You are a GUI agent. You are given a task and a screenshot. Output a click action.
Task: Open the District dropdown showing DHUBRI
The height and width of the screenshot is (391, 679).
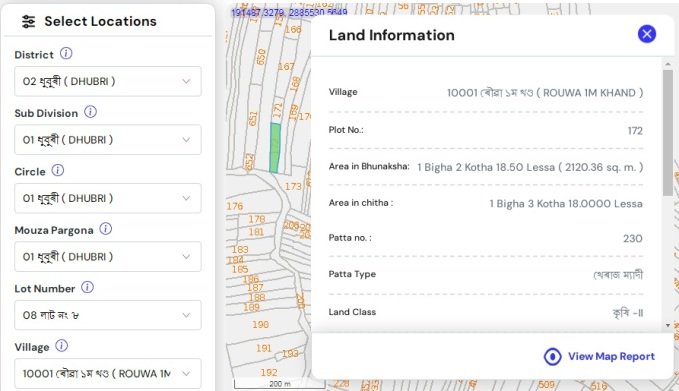(108, 81)
